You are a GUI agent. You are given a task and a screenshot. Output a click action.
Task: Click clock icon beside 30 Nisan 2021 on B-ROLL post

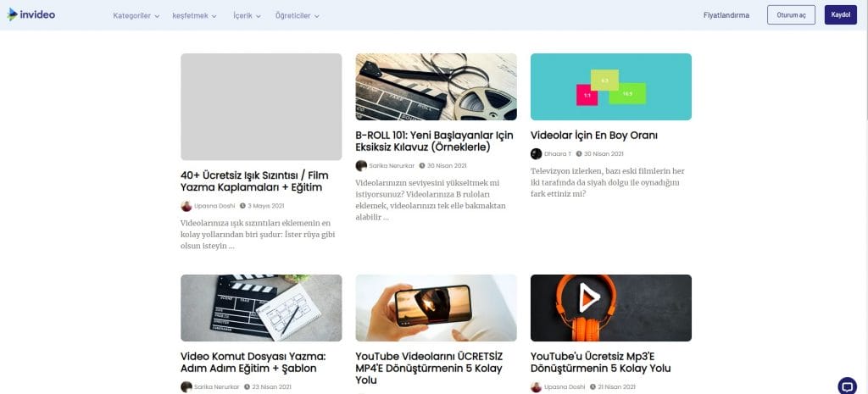coord(422,165)
